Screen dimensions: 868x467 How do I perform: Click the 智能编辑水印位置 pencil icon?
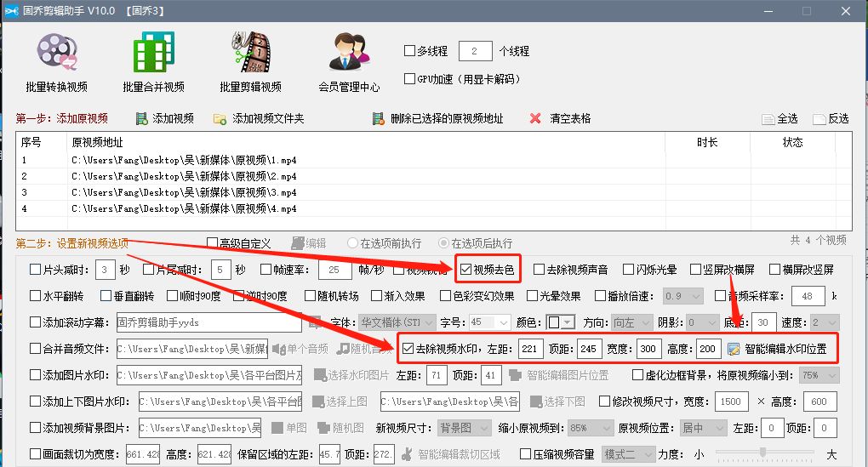click(x=734, y=349)
